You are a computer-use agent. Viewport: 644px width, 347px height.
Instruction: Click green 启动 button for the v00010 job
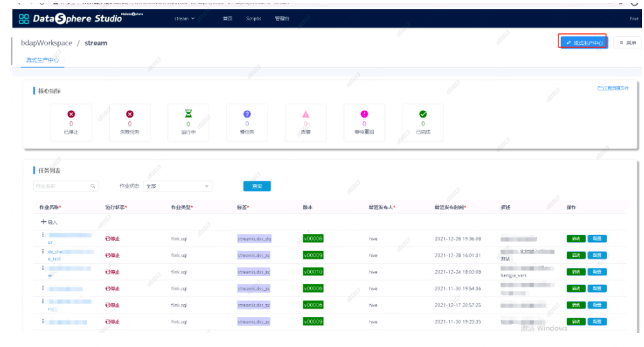click(576, 272)
